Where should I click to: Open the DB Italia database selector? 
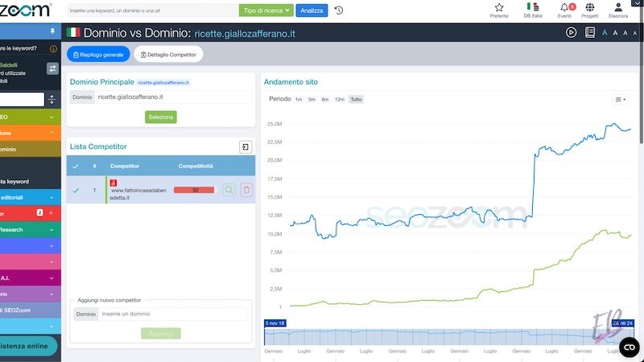[533, 10]
